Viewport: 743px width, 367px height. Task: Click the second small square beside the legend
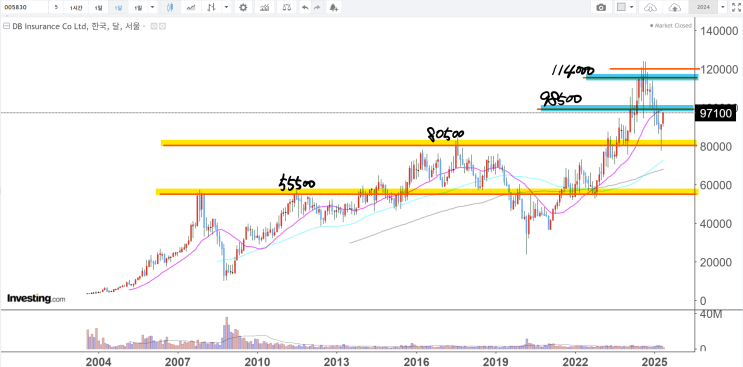point(163,27)
